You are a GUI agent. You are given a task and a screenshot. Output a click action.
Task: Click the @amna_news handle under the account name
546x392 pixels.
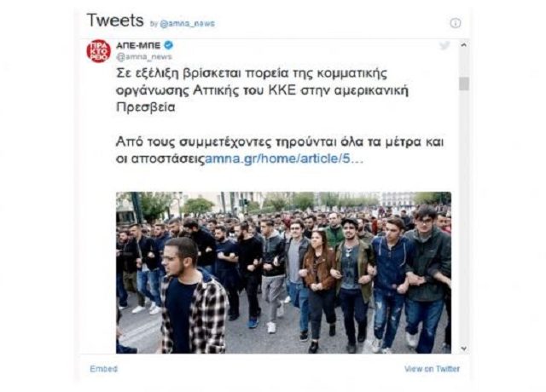point(144,57)
